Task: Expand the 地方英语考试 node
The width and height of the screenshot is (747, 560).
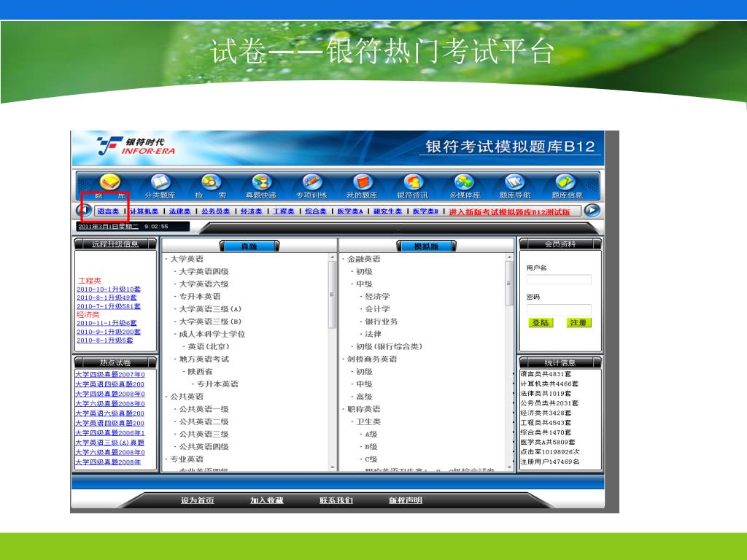Action: 204,359
